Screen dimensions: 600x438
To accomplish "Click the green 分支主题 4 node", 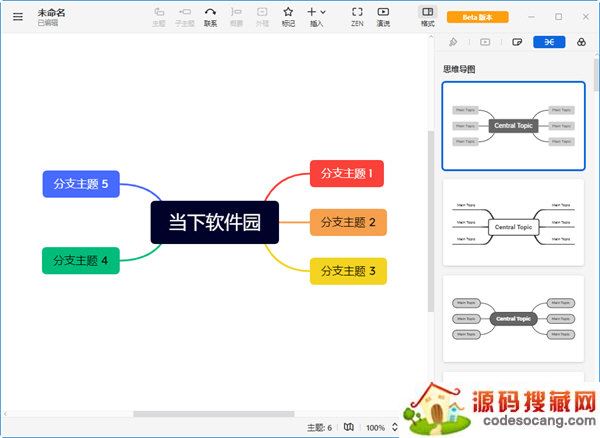I will pyautogui.click(x=80, y=260).
